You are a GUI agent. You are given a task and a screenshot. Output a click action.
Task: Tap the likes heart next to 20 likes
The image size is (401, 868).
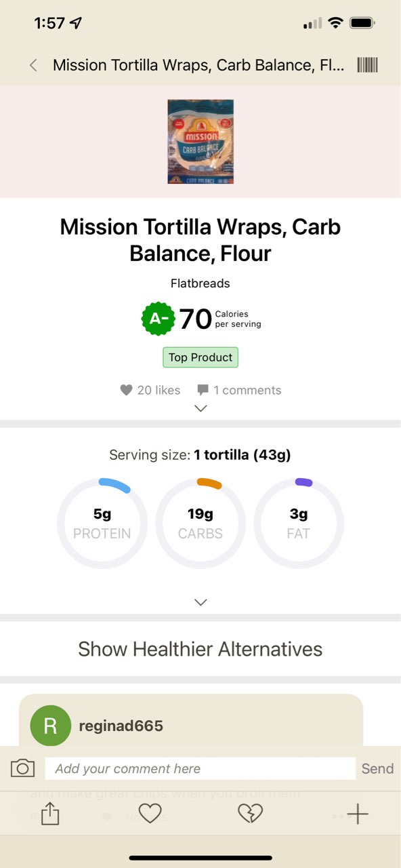pos(126,389)
